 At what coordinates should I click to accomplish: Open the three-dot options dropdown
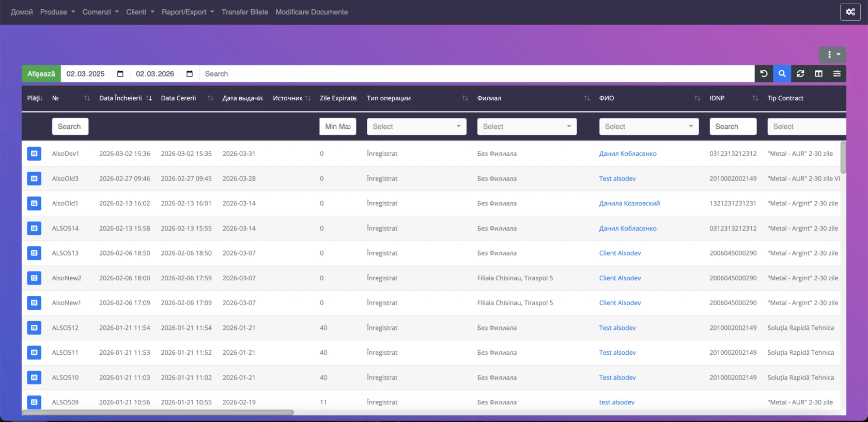click(x=832, y=54)
